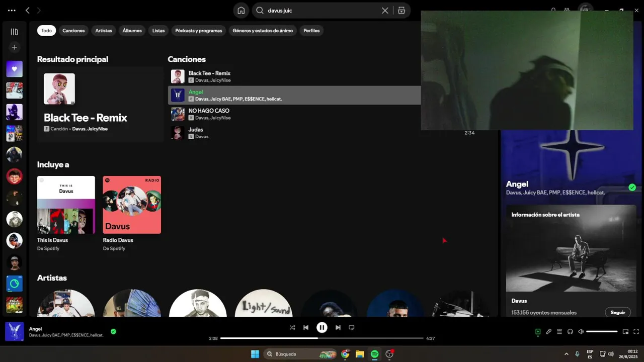Enter full screen mode
The image size is (644, 362).
click(x=636, y=332)
